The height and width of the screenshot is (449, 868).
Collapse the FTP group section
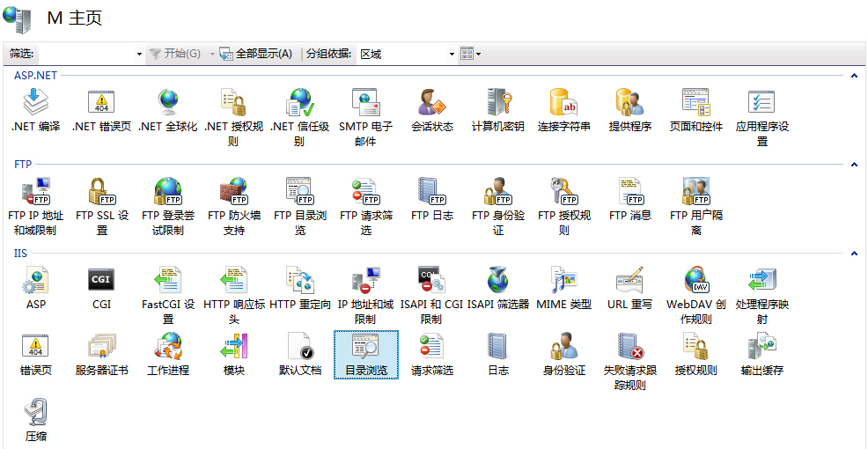click(854, 165)
